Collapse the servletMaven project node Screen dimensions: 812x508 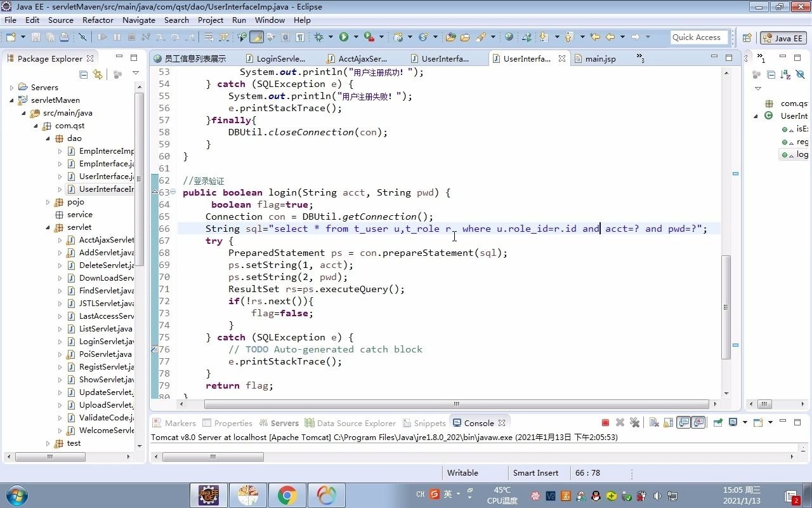(x=11, y=100)
